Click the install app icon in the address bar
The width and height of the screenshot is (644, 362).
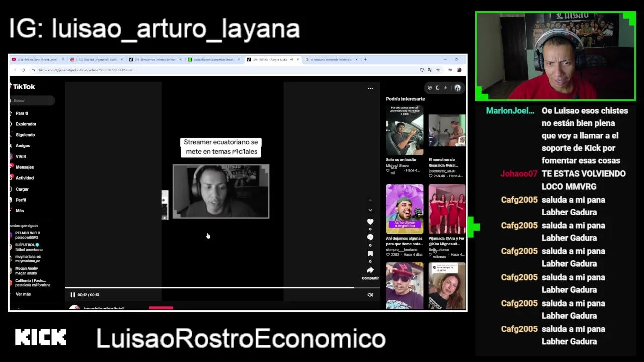click(422, 70)
